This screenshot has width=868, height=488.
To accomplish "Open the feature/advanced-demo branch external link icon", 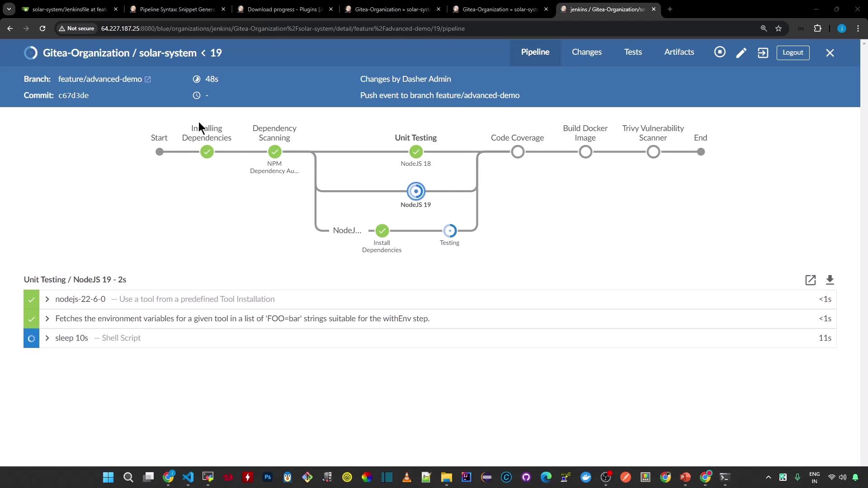I will (x=148, y=80).
